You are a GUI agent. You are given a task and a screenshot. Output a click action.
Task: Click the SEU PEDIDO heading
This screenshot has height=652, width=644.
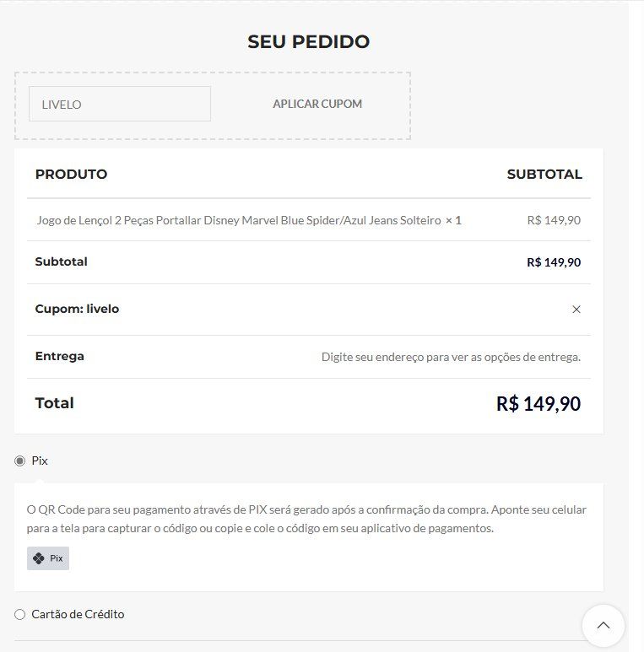click(309, 41)
